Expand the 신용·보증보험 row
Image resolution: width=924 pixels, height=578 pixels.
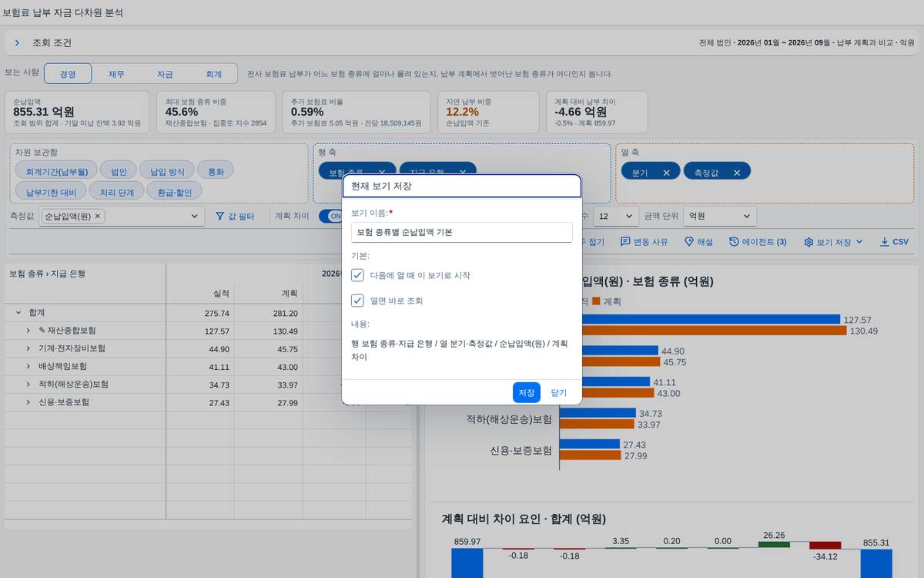(28, 402)
